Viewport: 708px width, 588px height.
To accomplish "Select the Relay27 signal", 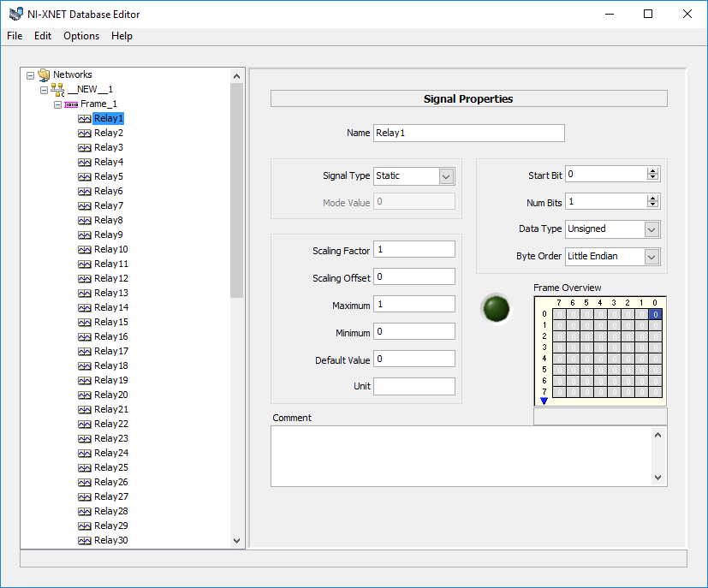I will (111, 496).
